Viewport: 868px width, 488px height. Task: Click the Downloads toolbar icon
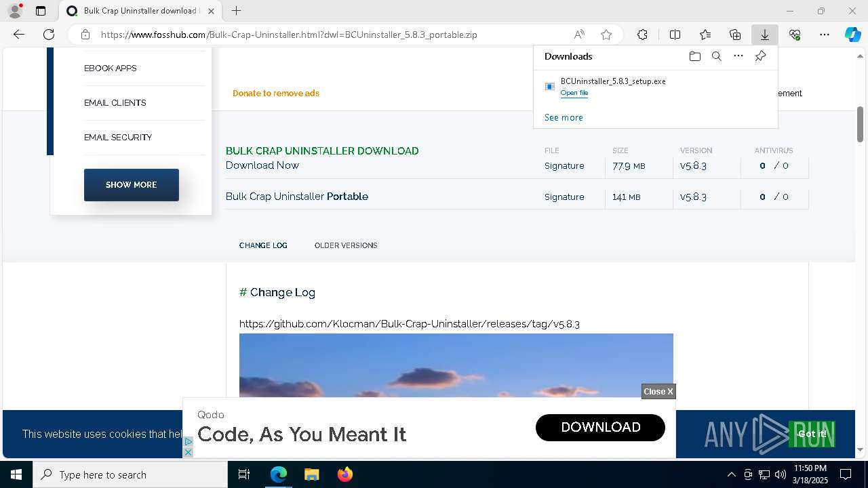click(764, 35)
